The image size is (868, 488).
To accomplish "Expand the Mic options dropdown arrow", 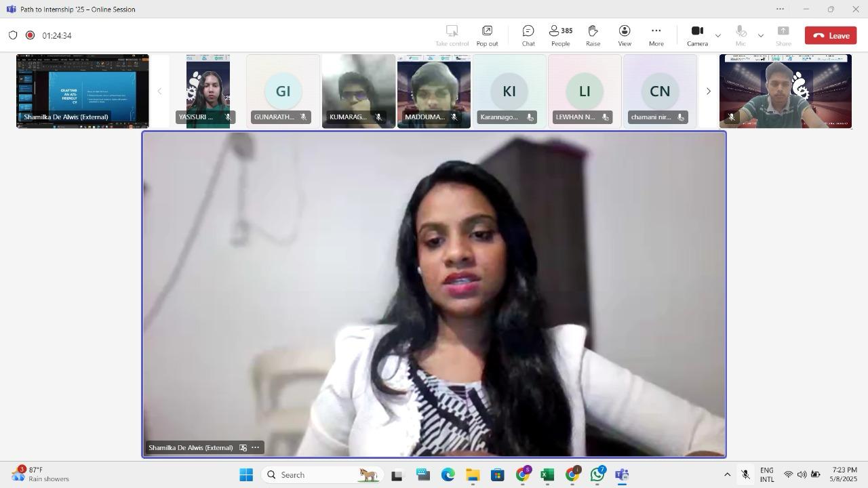I will [760, 35].
